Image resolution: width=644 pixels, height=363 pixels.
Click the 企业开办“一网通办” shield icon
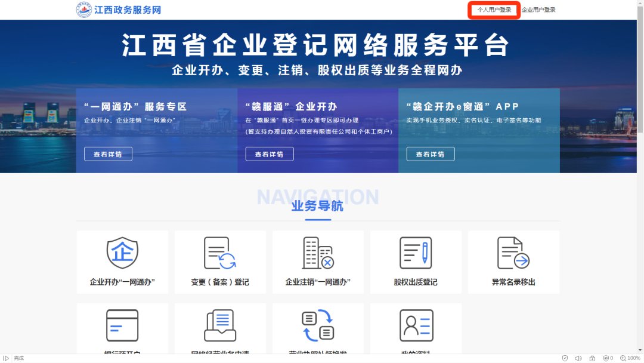click(122, 253)
